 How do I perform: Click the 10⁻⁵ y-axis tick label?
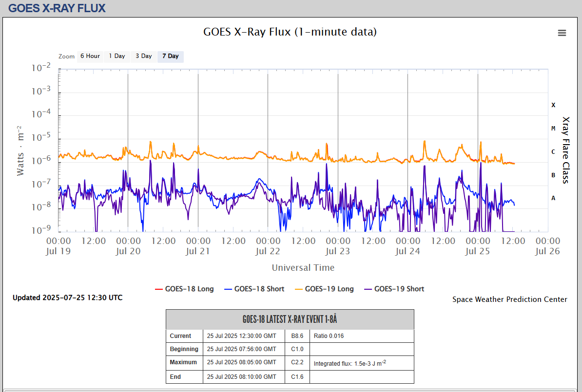41,137
